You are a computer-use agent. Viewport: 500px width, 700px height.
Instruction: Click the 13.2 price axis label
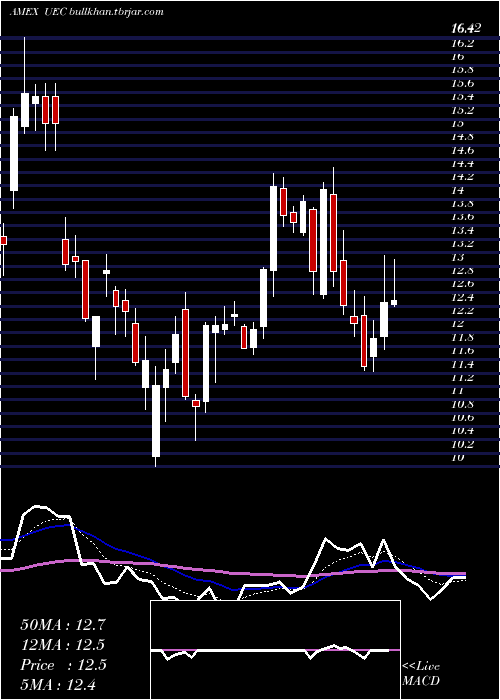click(461, 244)
